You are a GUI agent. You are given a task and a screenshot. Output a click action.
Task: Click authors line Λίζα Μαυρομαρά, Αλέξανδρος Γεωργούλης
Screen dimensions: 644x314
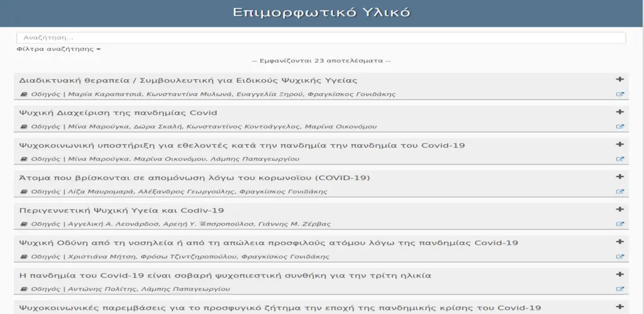tap(197, 192)
